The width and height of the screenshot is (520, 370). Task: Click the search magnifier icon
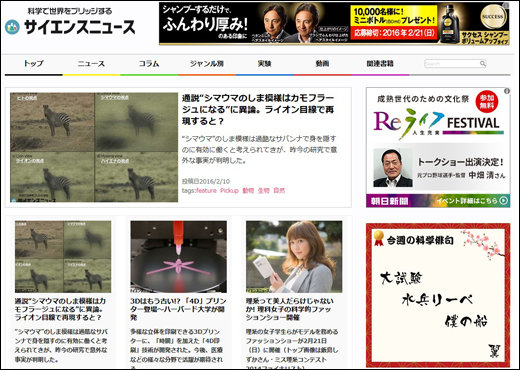482,63
